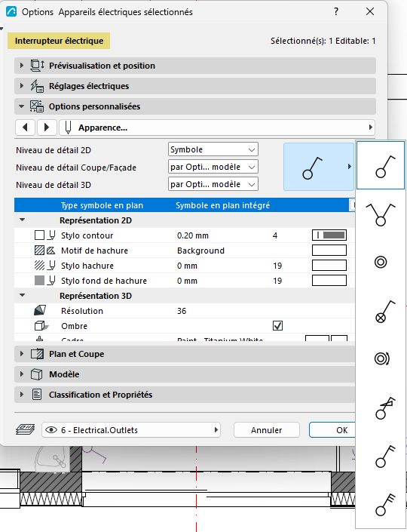
Task: Open the 6 - Electrical.Outlets layer dropdown
Action: click(x=131, y=430)
